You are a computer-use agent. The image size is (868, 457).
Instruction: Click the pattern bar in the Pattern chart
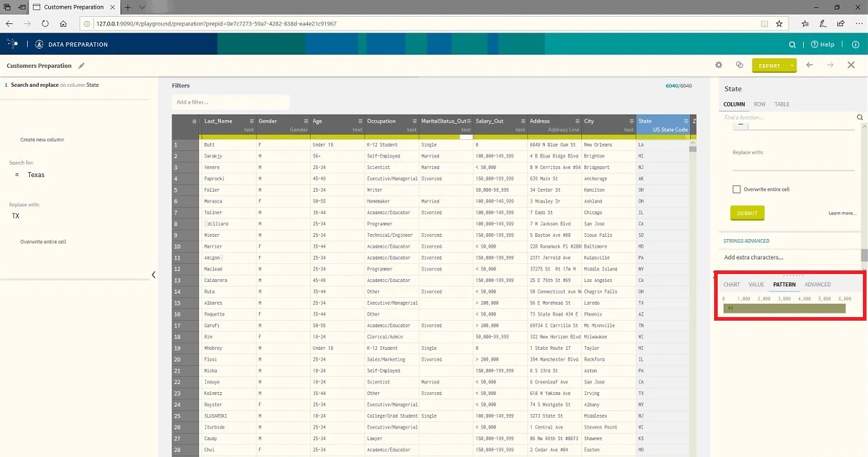[785, 308]
